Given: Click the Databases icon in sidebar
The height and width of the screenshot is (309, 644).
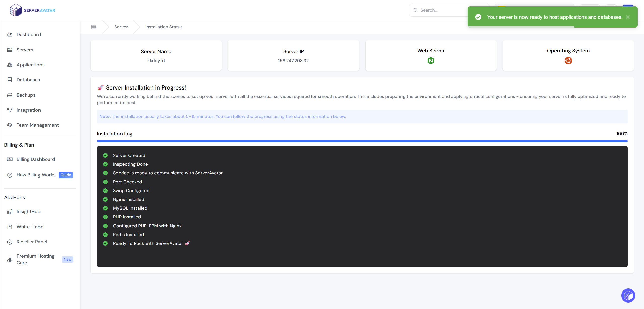Looking at the screenshot, I should 10,80.
